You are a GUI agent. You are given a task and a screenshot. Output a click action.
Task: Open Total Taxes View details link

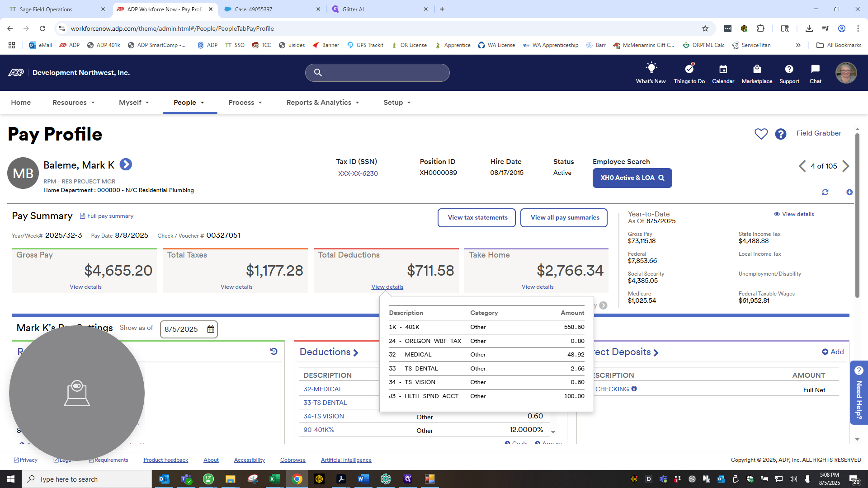[x=236, y=287]
